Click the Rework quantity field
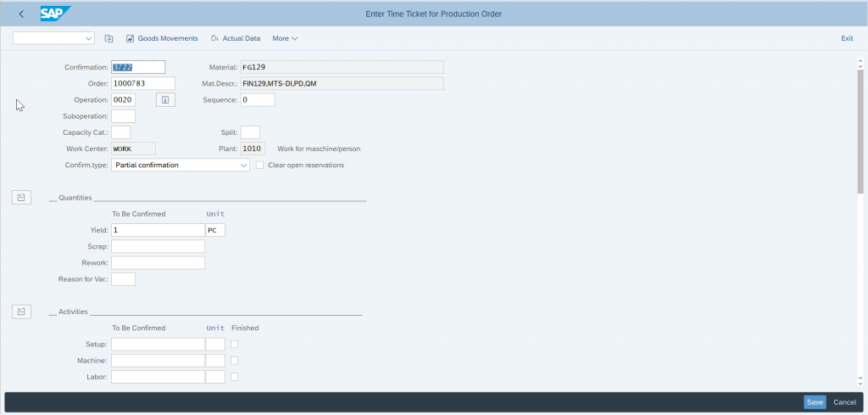 pyautogui.click(x=159, y=262)
